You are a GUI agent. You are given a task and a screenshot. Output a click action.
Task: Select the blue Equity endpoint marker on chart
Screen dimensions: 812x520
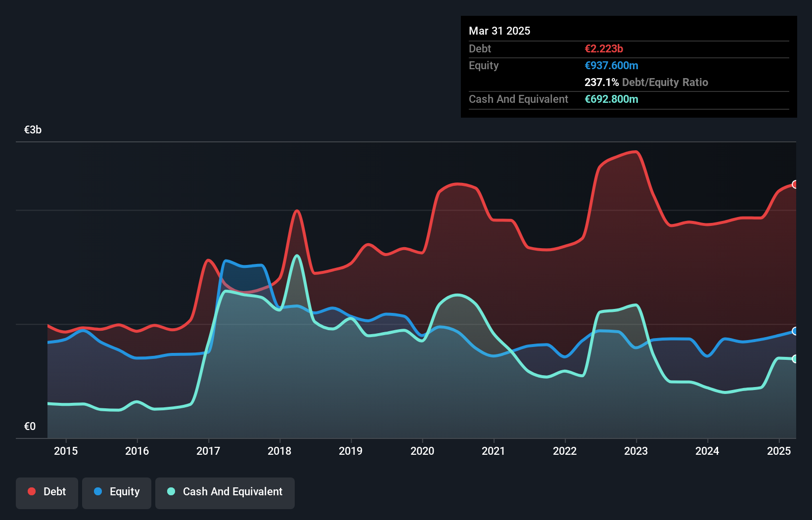pos(795,331)
